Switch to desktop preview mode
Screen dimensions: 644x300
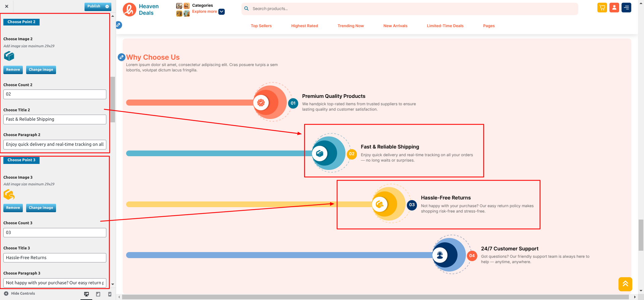(87, 294)
